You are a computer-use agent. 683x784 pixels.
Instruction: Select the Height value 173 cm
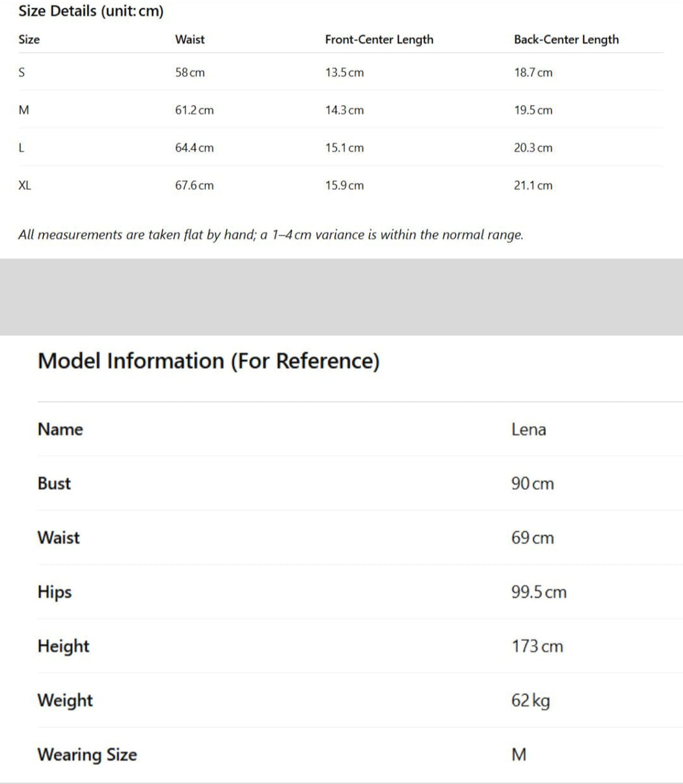tap(537, 646)
